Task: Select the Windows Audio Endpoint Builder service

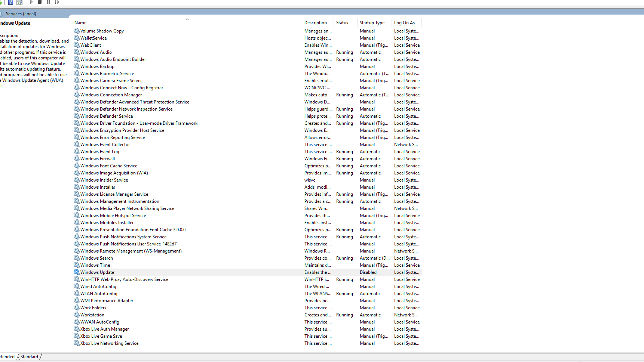Action: pyautogui.click(x=248, y=59)
